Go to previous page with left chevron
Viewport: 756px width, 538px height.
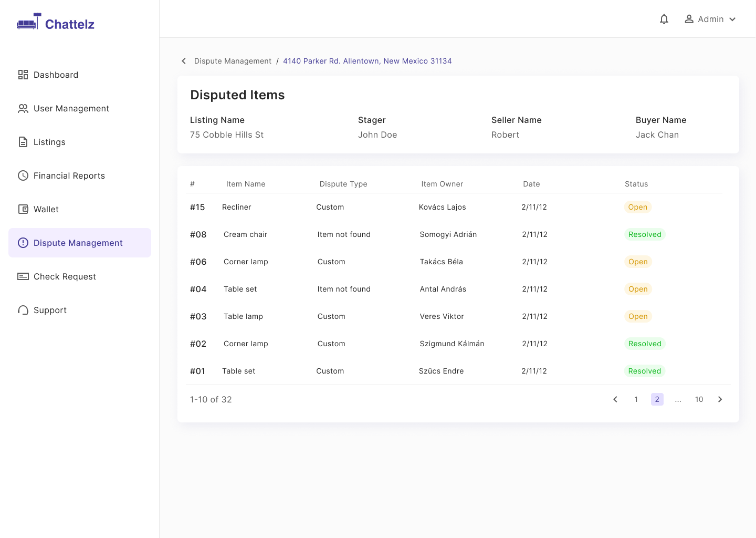(615, 399)
